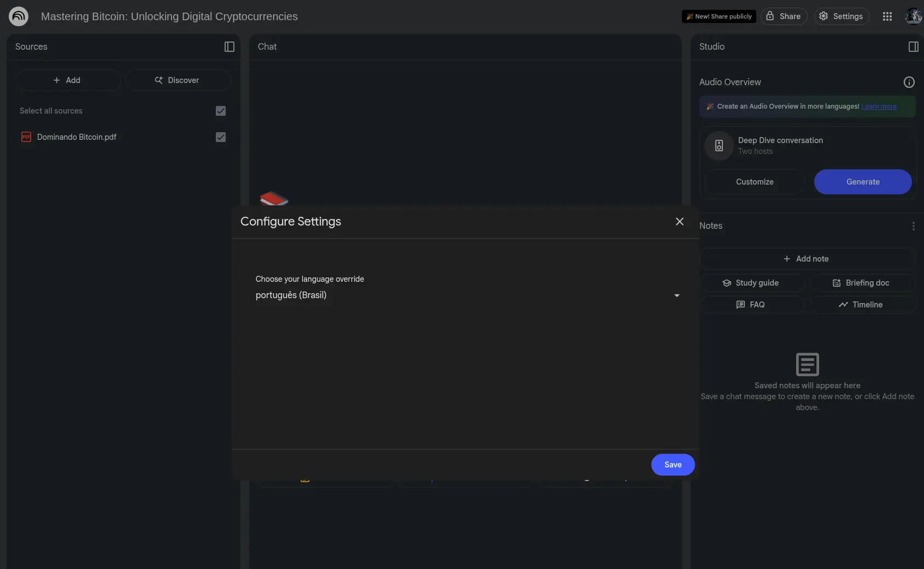Toggle Select all sources checkbox
Viewport: 924px width, 569px height.
[221, 111]
